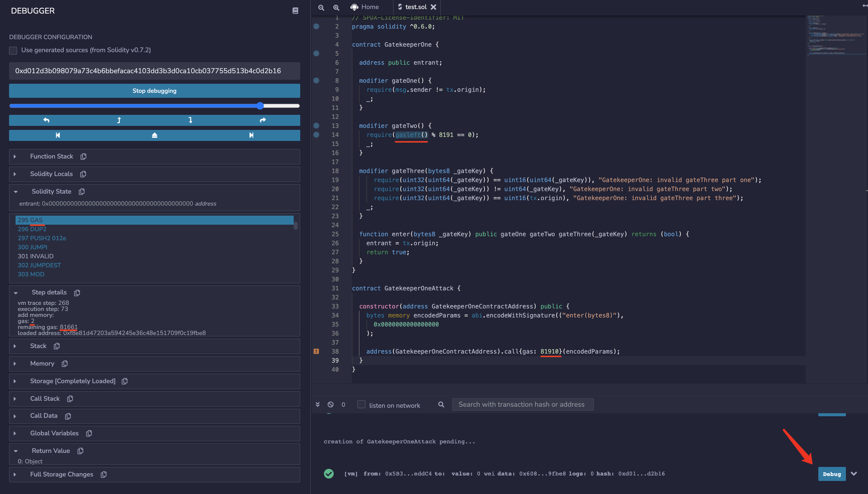Zoom out the editor font
The height and width of the screenshot is (494, 868).
coord(321,7)
